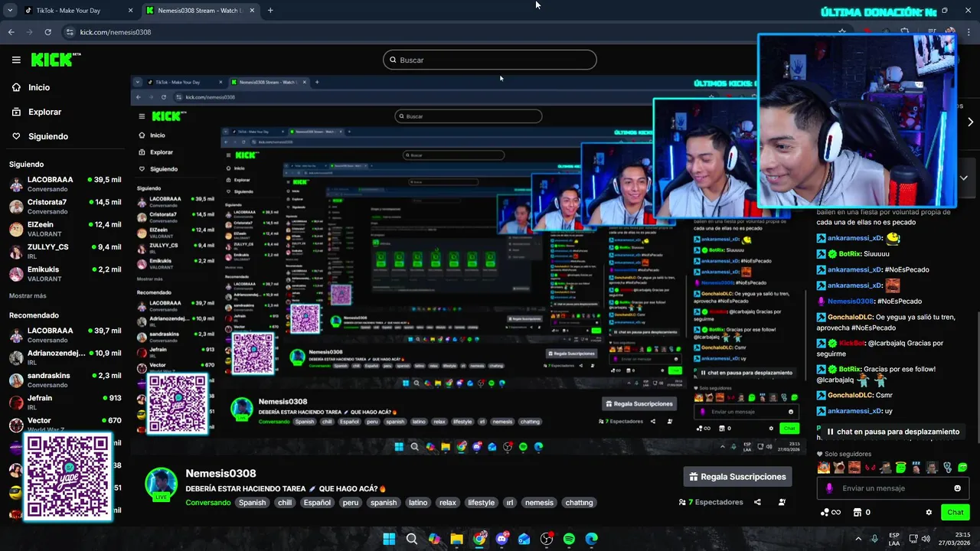Open Siguiendo in the sidebar menu
Viewport: 980px width, 551px height.
coord(48,136)
